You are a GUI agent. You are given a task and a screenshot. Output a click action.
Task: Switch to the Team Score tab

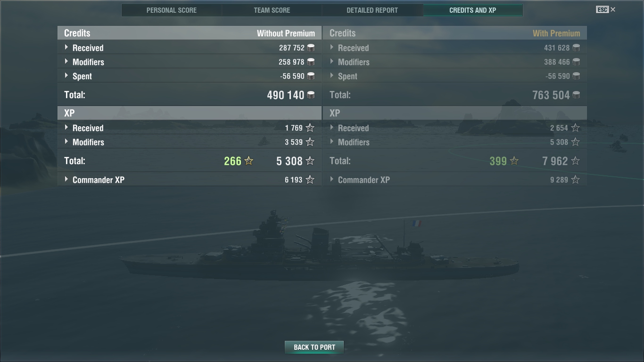click(x=272, y=10)
